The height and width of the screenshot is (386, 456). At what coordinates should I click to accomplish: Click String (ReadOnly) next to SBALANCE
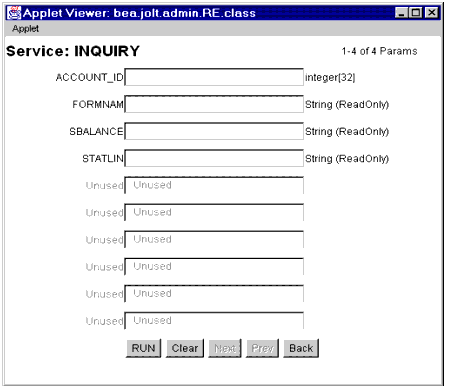click(347, 132)
